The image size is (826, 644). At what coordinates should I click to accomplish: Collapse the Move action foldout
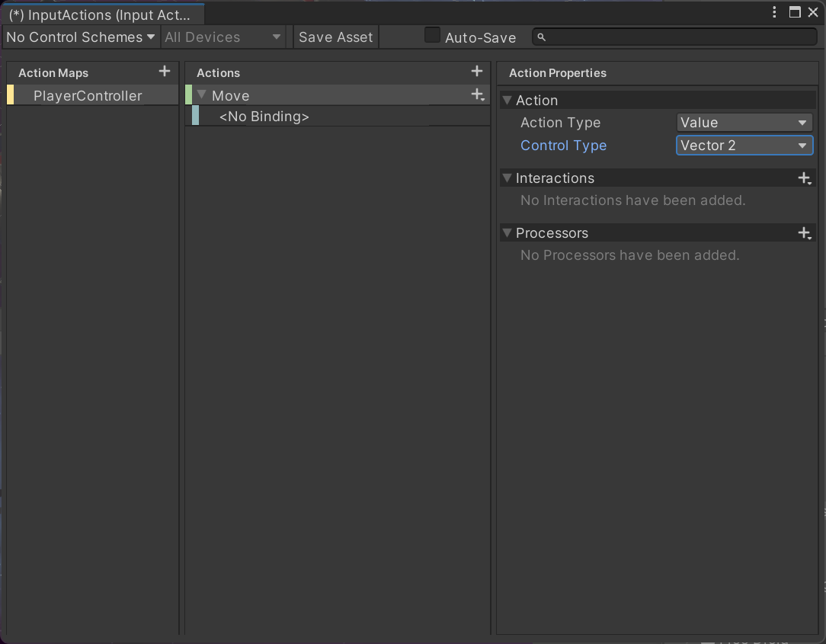[x=201, y=95]
